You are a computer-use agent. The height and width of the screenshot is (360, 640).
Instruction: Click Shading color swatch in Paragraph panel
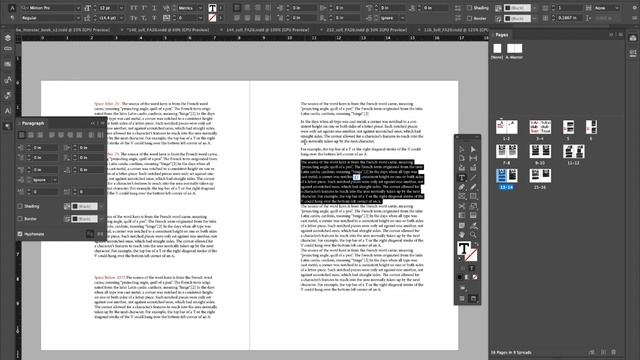tap(84, 207)
